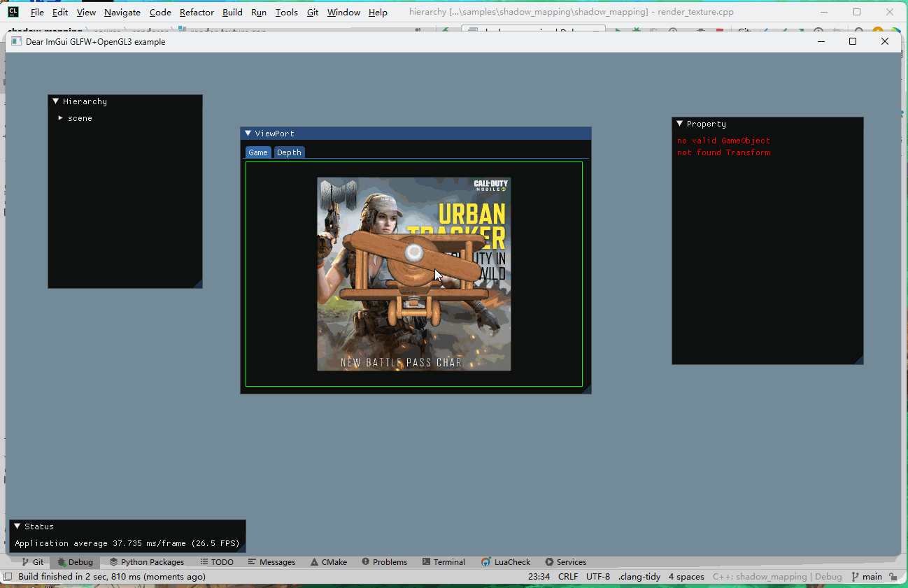Open the Git menu
The width and height of the screenshot is (908, 588).
point(313,13)
